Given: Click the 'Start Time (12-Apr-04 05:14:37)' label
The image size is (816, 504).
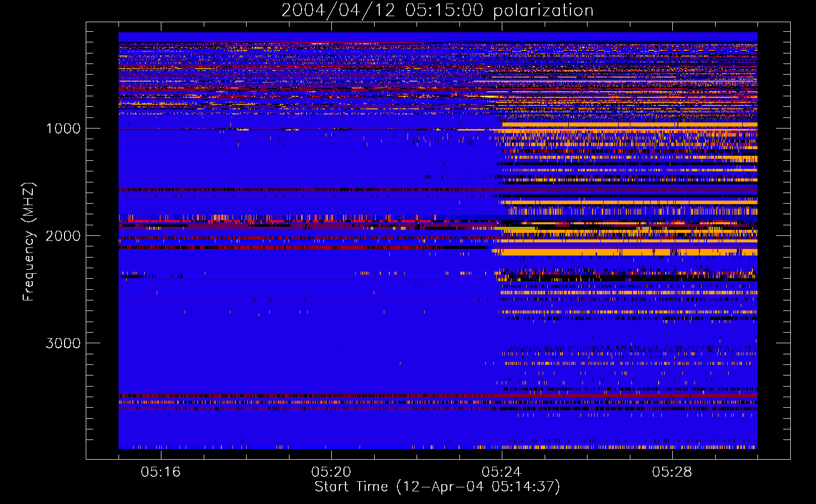Looking at the screenshot, I should 437,487.
